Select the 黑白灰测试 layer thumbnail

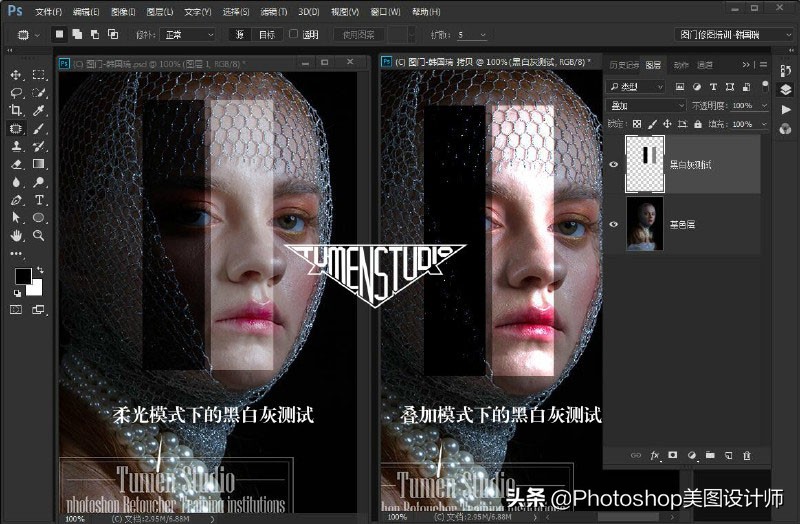645,163
